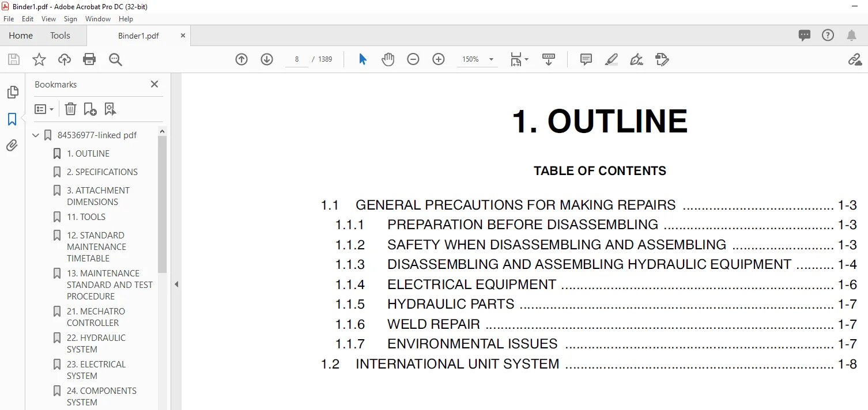Select 24. COMPONENTS SYSTEM bookmark
The width and height of the screenshot is (868, 410).
(101, 397)
